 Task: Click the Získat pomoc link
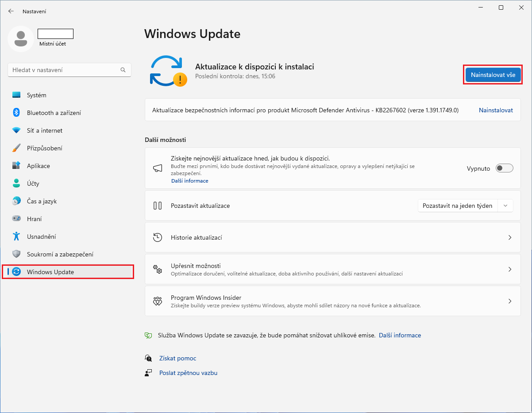(177, 358)
